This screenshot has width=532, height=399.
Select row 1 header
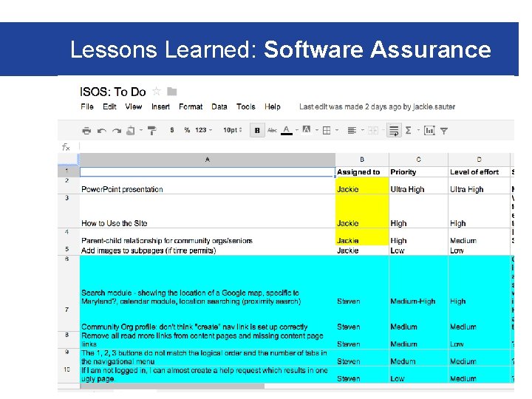tap(69, 171)
